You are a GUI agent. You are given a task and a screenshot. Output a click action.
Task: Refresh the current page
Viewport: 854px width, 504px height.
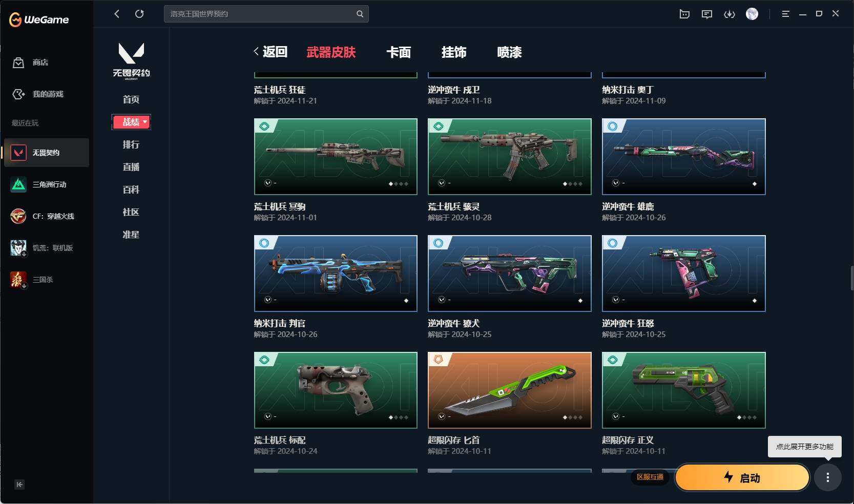click(139, 14)
